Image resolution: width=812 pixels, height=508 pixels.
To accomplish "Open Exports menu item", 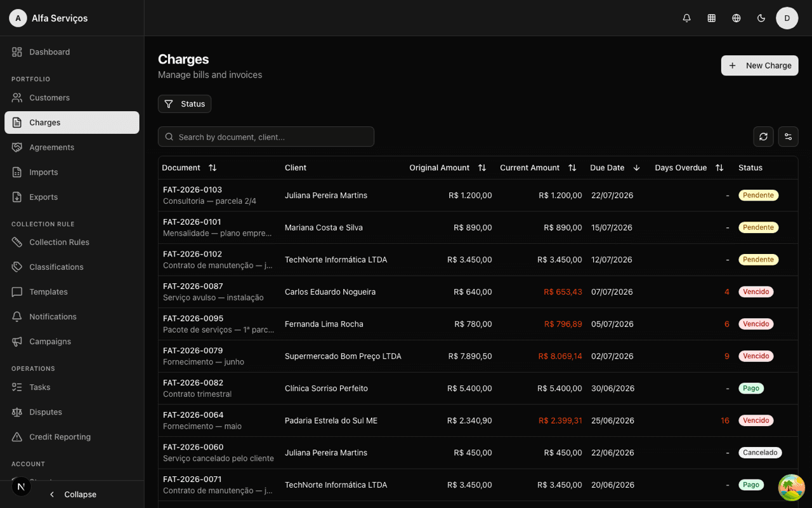I will (72, 197).
